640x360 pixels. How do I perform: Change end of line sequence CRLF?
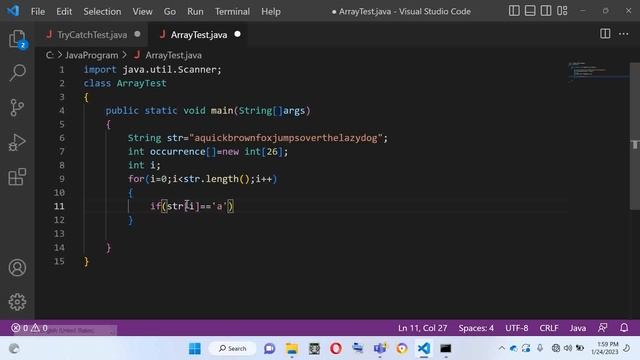tap(549, 328)
